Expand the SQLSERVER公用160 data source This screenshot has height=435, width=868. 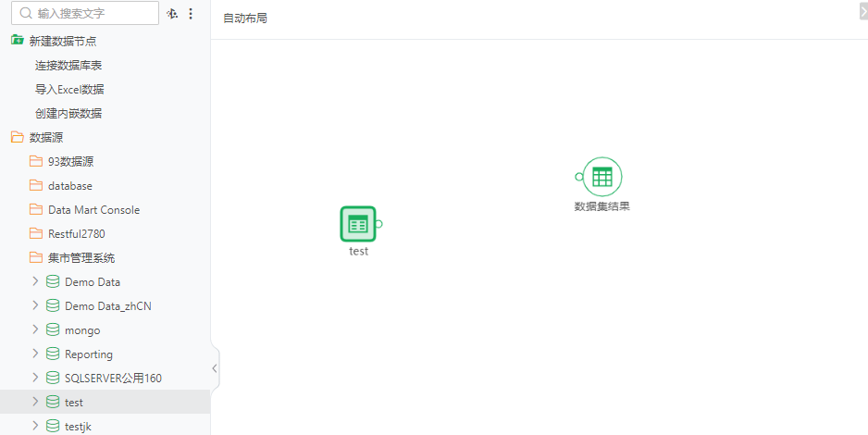36,379
